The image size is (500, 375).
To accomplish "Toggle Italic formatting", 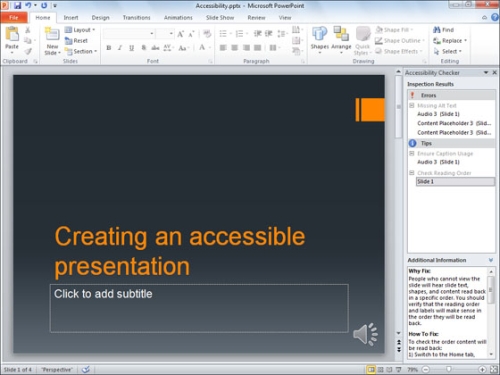I will 120,48.
